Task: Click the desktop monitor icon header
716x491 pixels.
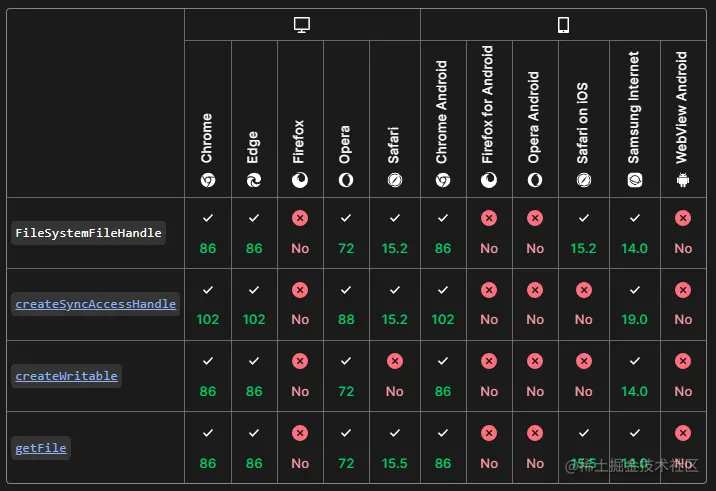Action: pos(302,25)
